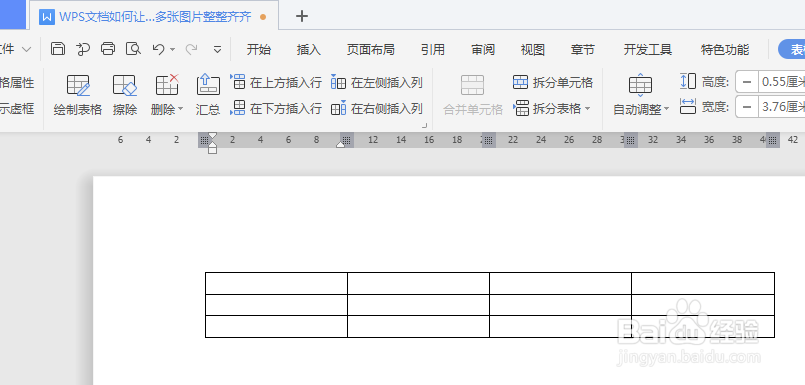Viewport: 805px width, 385px height.
Task: Open Print Preview icon
Action: [x=133, y=49]
